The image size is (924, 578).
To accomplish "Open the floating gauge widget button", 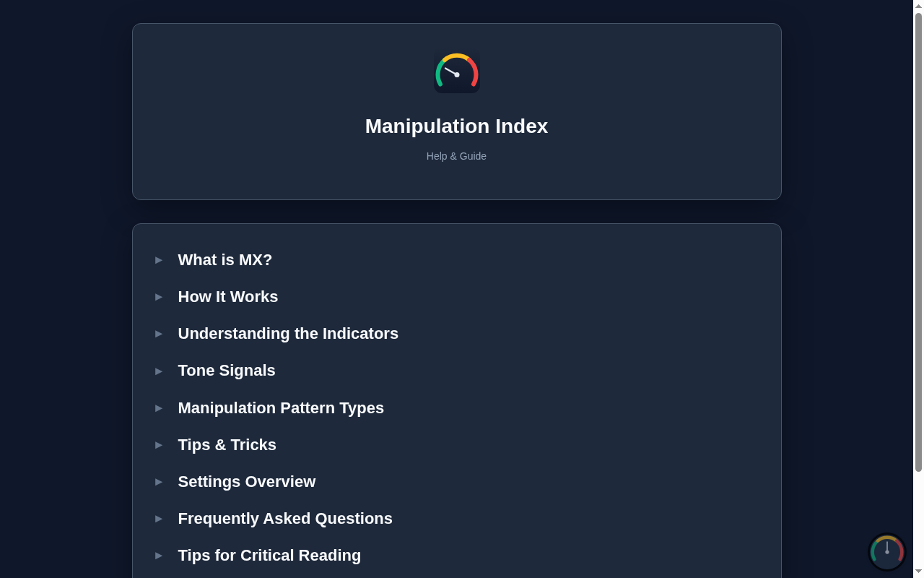I will point(886,552).
